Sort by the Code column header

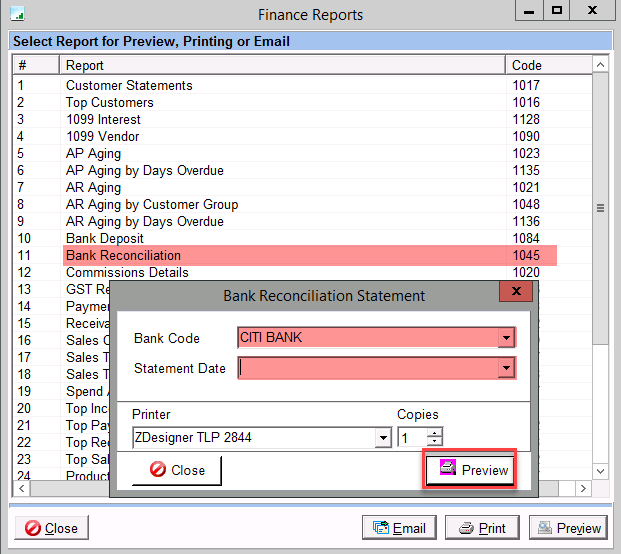pyautogui.click(x=548, y=65)
